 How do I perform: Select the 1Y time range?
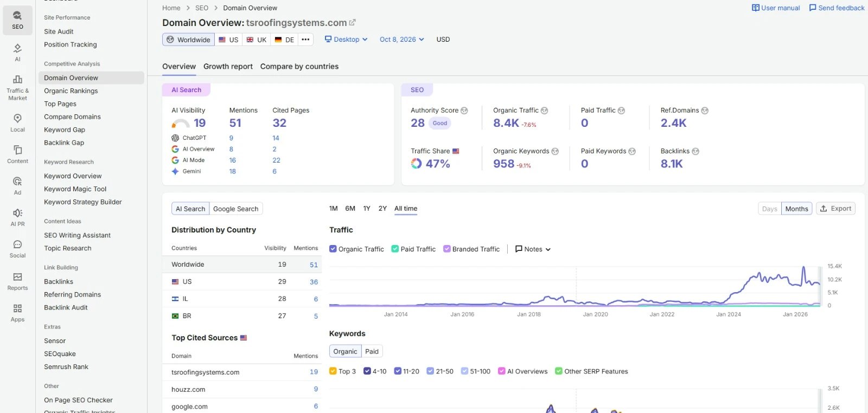click(367, 208)
